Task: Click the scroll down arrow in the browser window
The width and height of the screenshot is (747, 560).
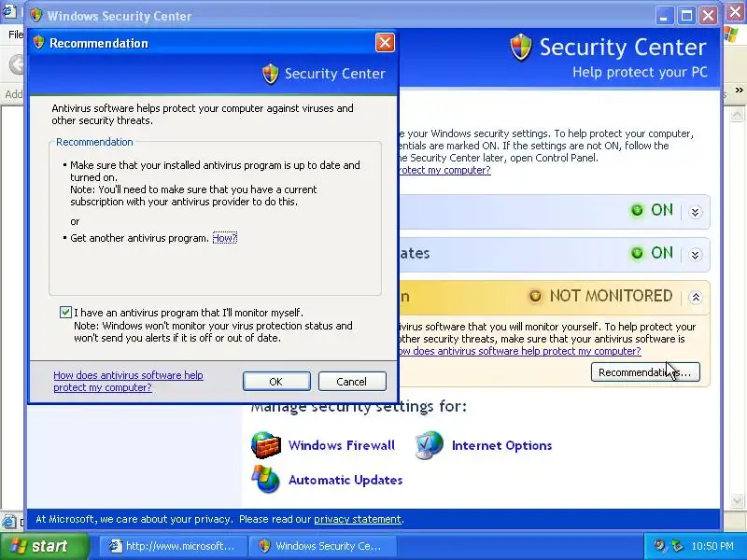Action: [737, 500]
